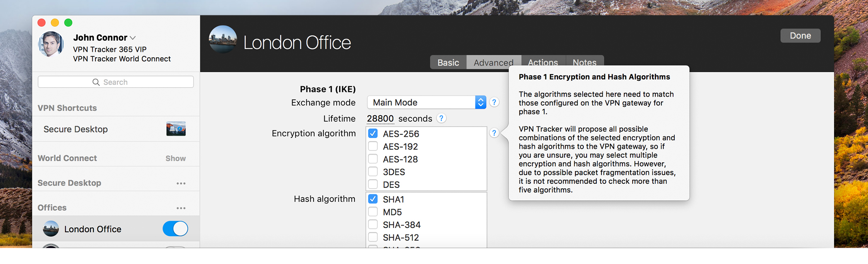The height and width of the screenshot is (264, 868).
Task: Open Secure Desktop section options (three dots)
Action: coord(181,183)
